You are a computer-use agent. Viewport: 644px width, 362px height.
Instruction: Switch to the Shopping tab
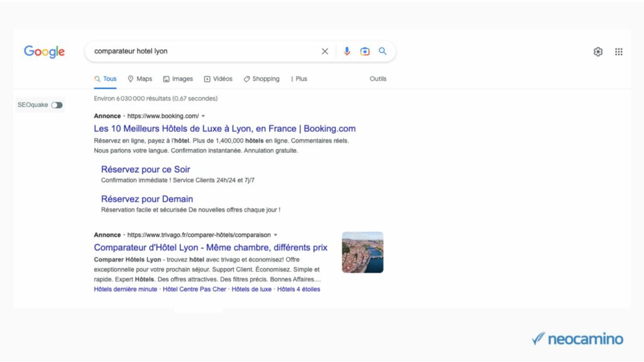point(261,79)
